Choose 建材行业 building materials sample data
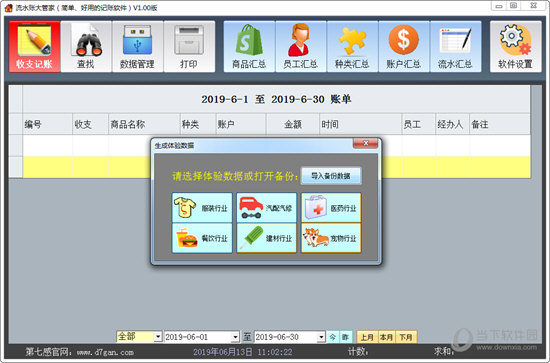The width and height of the screenshot is (550, 363). (x=267, y=238)
